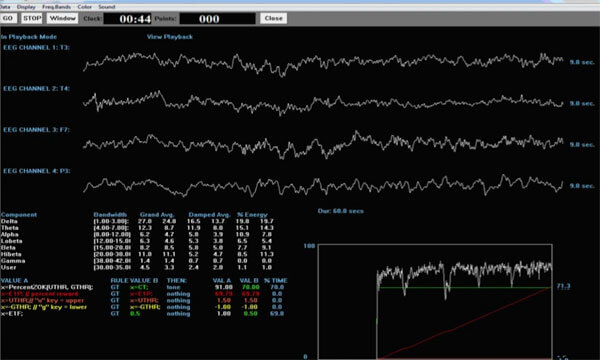Click the Delta bandwidth '[1.00-3.00]'
Screen dimensions: 600x360
(111, 221)
